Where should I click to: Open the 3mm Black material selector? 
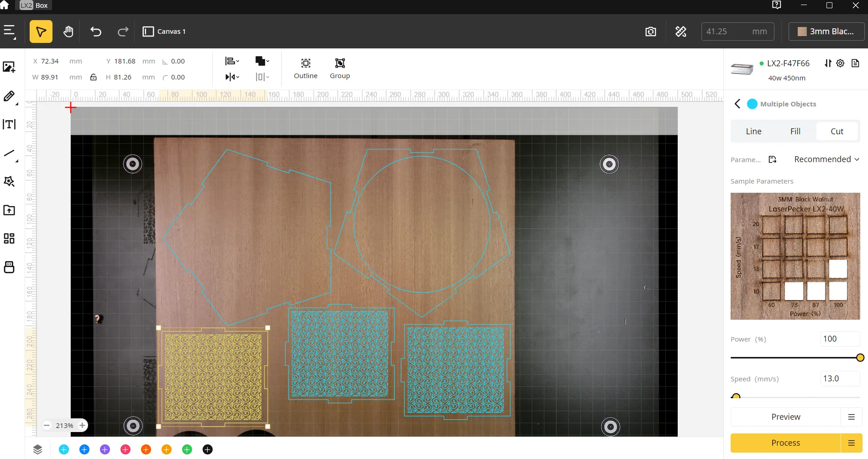point(826,32)
